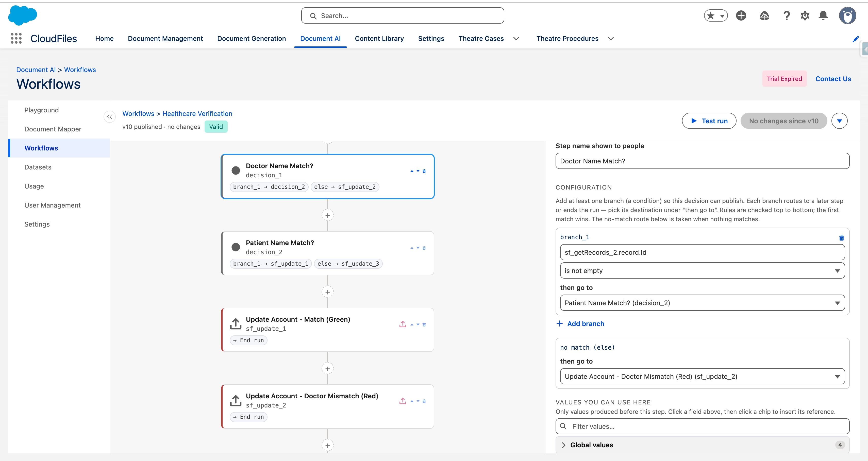This screenshot has height=461, width=868.
Task: Open the no match 'then go to' dropdown
Action: tap(702, 377)
